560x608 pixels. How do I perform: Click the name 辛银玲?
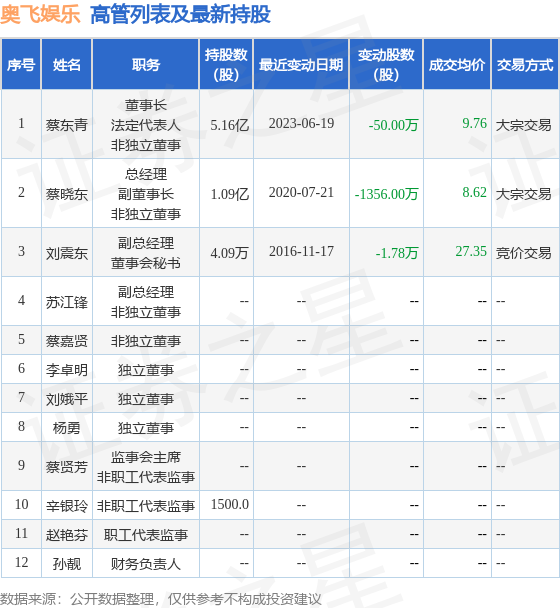[x=67, y=506]
